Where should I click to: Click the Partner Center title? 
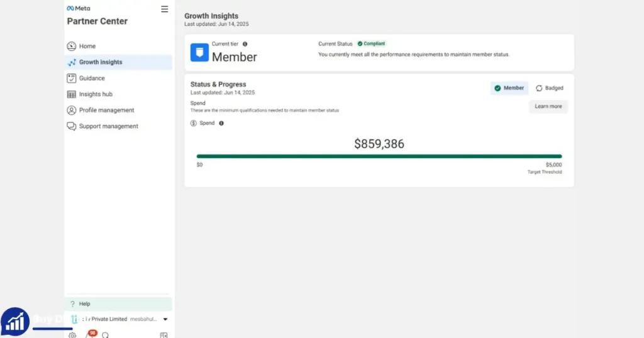tap(97, 21)
